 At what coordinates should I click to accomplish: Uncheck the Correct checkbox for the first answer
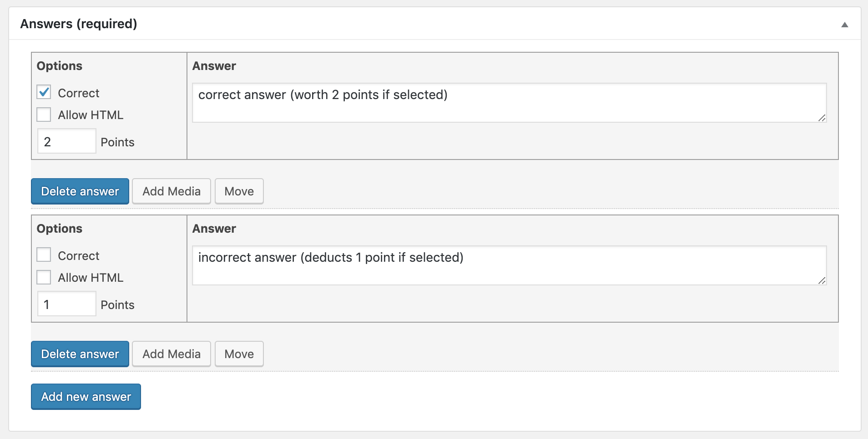(44, 92)
